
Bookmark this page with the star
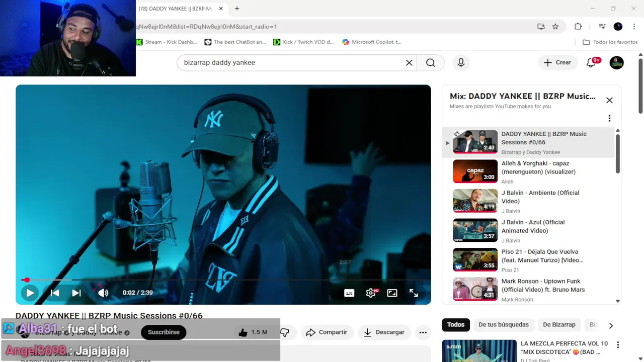point(555,27)
